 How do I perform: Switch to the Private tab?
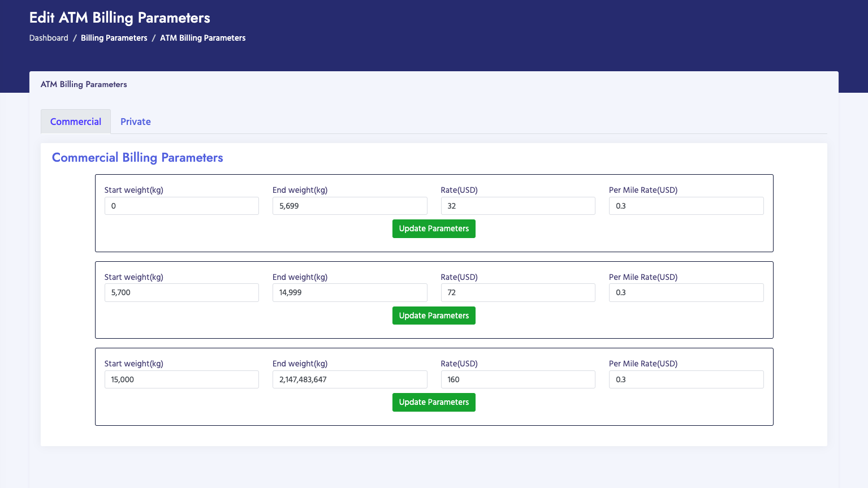tap(135, 122)
